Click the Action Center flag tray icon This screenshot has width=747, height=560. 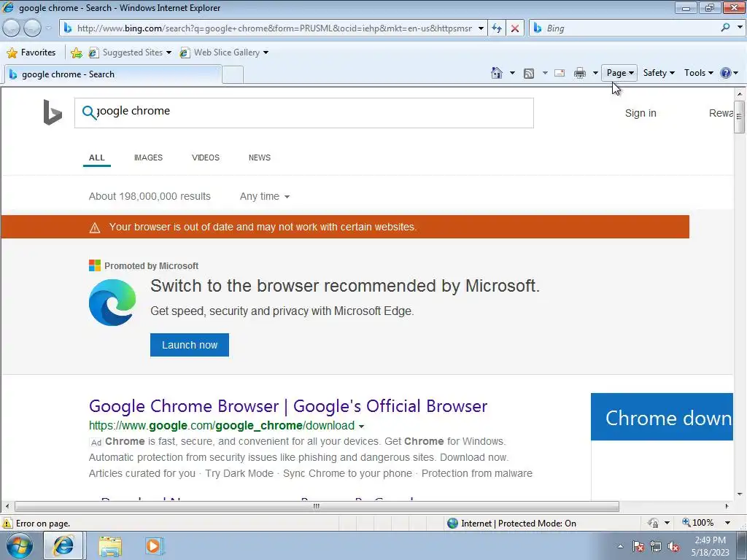638,546
